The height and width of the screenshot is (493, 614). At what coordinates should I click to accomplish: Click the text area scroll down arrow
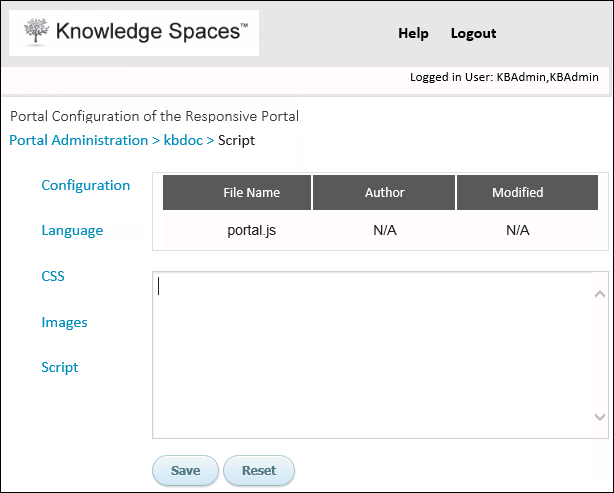[x=600, y=416]
